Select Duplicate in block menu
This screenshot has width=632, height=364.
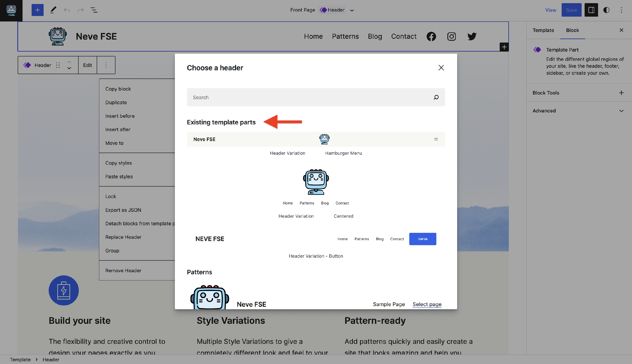pyautogui.click(x=116, y=103)
